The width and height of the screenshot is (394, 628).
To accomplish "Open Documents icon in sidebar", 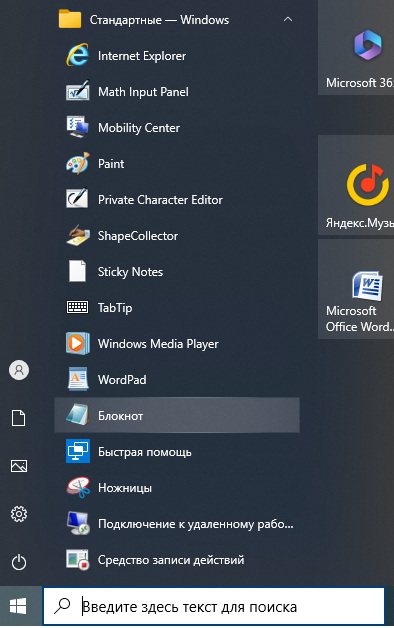I will [19, 418].
